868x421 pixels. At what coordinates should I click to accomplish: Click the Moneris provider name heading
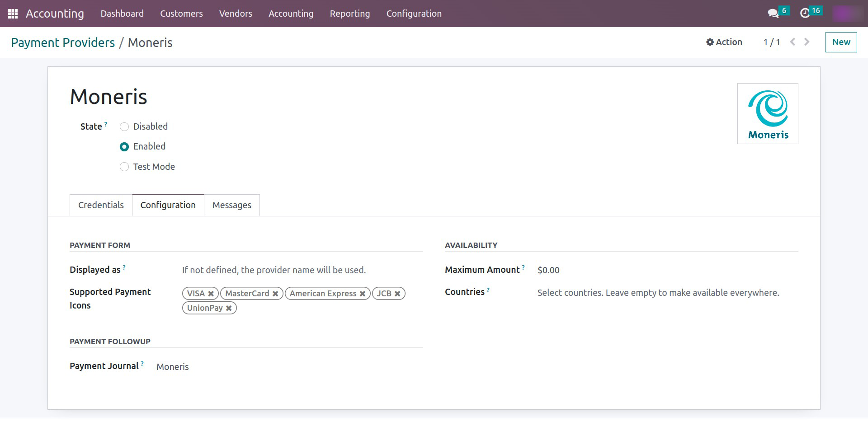click(x=108, y=97)
